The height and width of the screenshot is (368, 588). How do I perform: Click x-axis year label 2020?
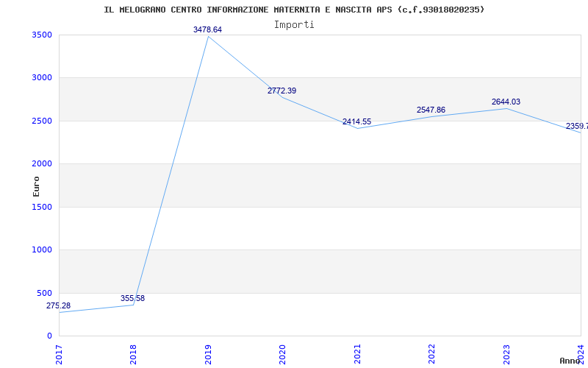click(x=282, y=354)
